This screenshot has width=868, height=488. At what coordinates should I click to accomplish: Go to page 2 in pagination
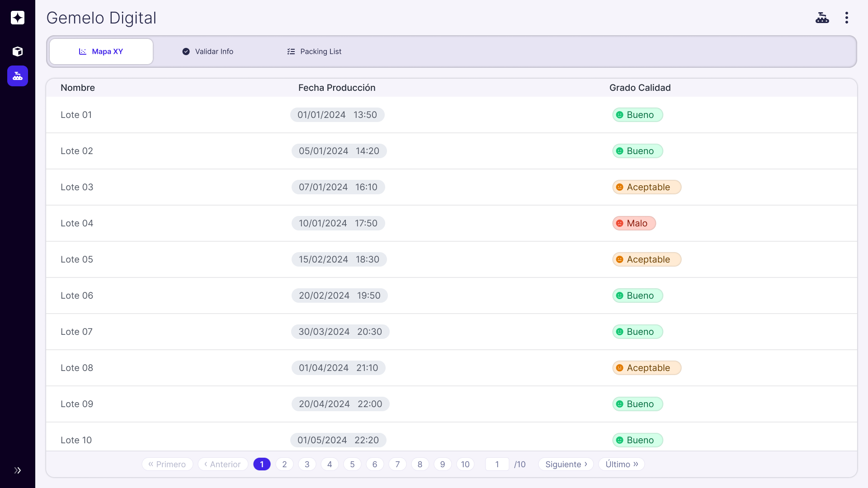point(284,464)
